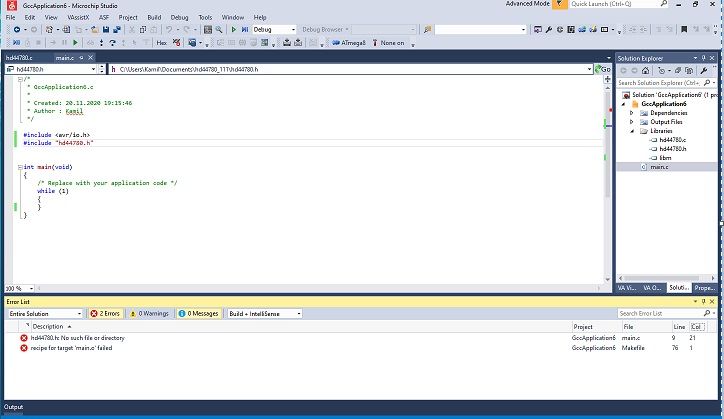Click the Copy icon in toolbar
Viewport: 724px width, 419px height.
(x=143, y=30)
